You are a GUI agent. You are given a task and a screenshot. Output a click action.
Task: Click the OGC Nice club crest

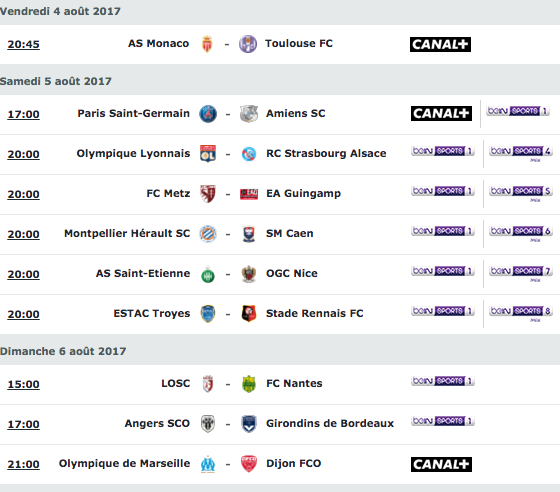tap(249, 274)
